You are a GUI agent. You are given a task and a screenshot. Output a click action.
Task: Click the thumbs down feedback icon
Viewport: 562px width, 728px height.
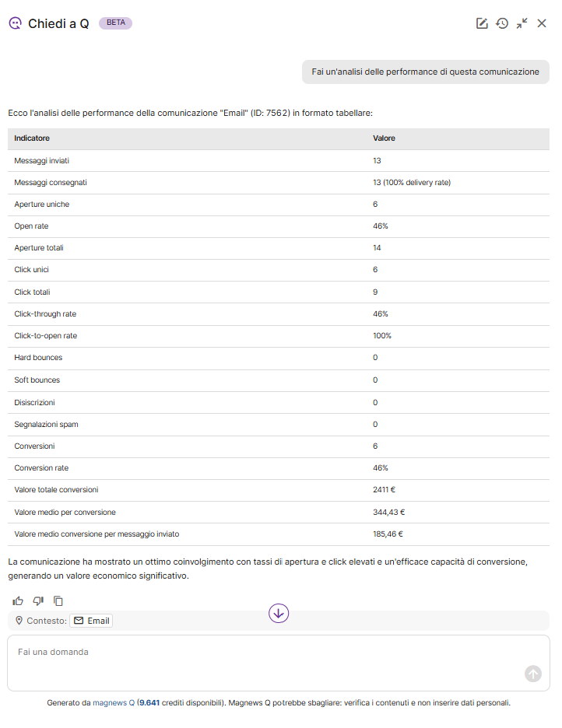38,600
